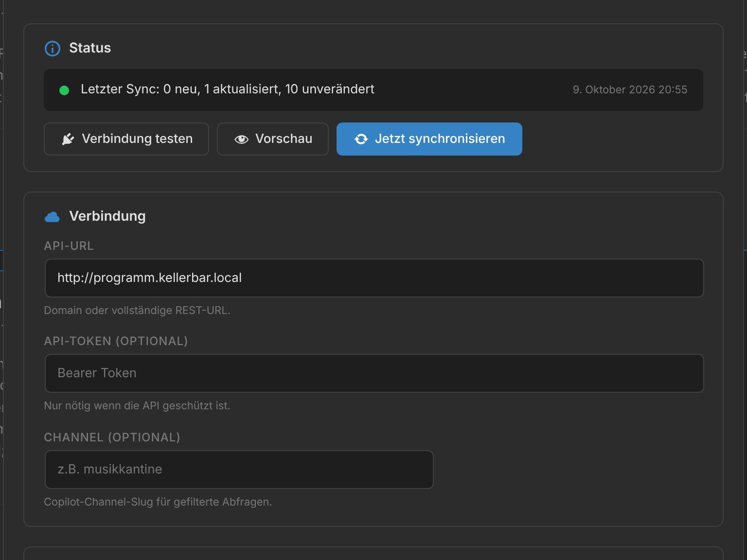This screenshot has height=560, width=747.
Task: Click the green sync status dot
Action: click(x=64, y=90)
